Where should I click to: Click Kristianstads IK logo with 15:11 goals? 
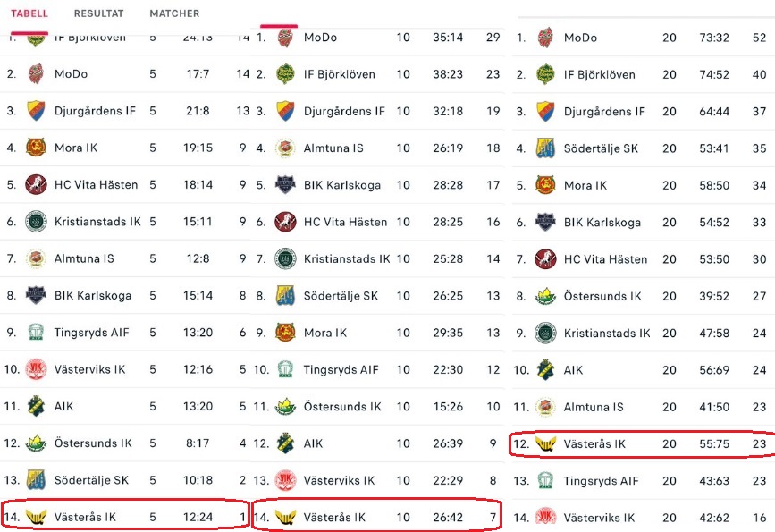(x=36, y=222)
